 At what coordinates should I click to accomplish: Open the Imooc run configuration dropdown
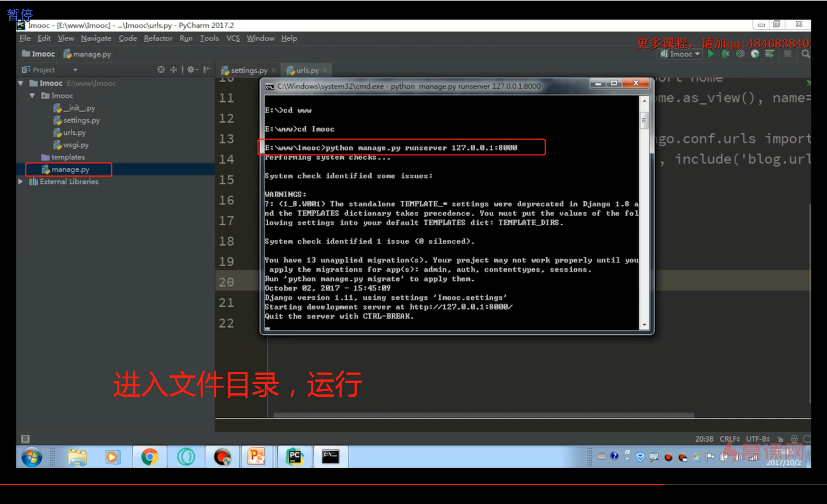681,54
